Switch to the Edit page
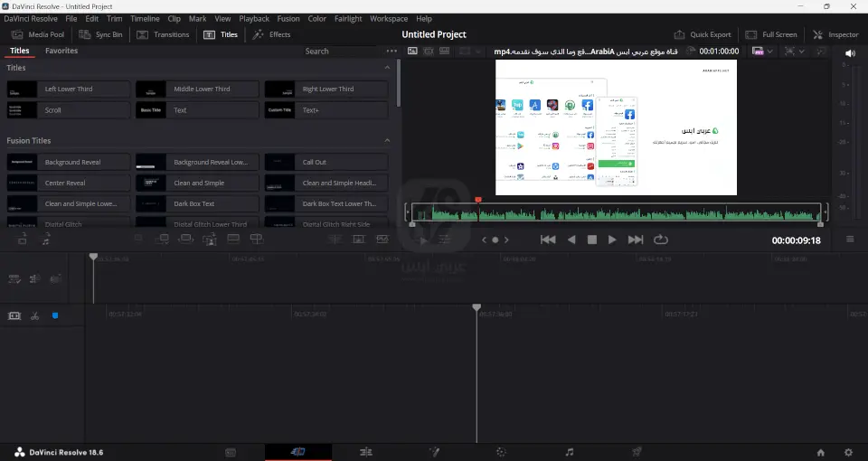This screenshot has height=461, width=868. [x=366, y=452]
